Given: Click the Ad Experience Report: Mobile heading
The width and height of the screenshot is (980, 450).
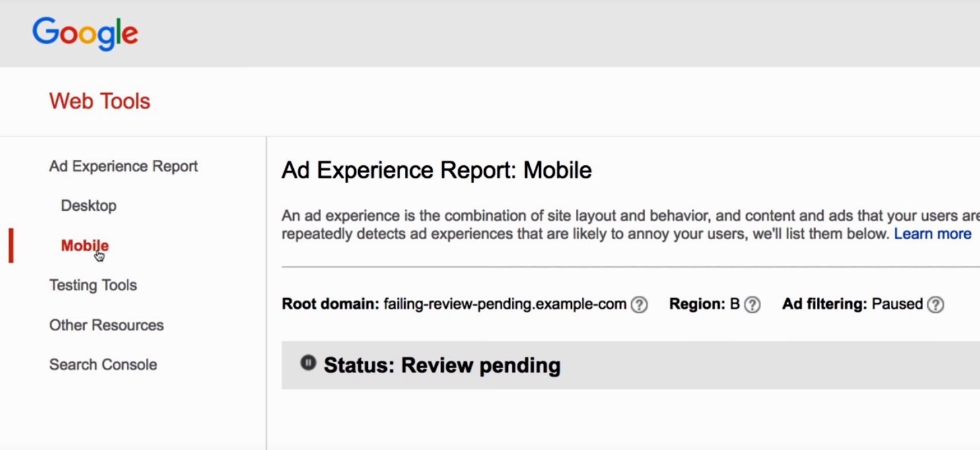Looking at the screenshot, I should click(x=437, y=170).
